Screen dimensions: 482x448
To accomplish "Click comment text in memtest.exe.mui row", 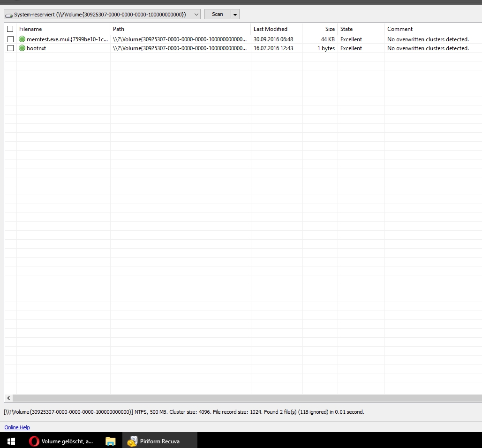I will [428, 39].
